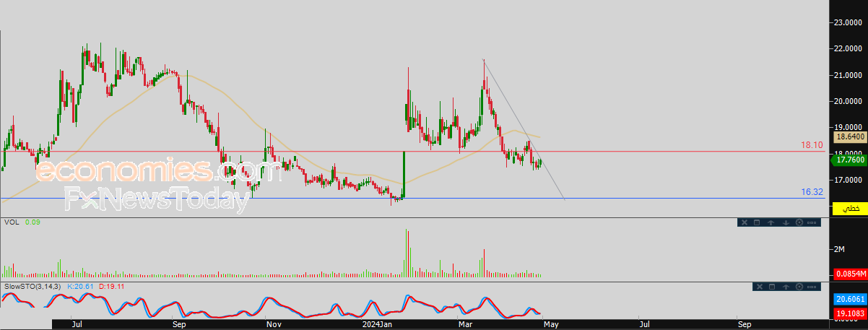This screenshot has height=330, width=868.
Task: Open more options for VOL panel
Action: (812, 222)
